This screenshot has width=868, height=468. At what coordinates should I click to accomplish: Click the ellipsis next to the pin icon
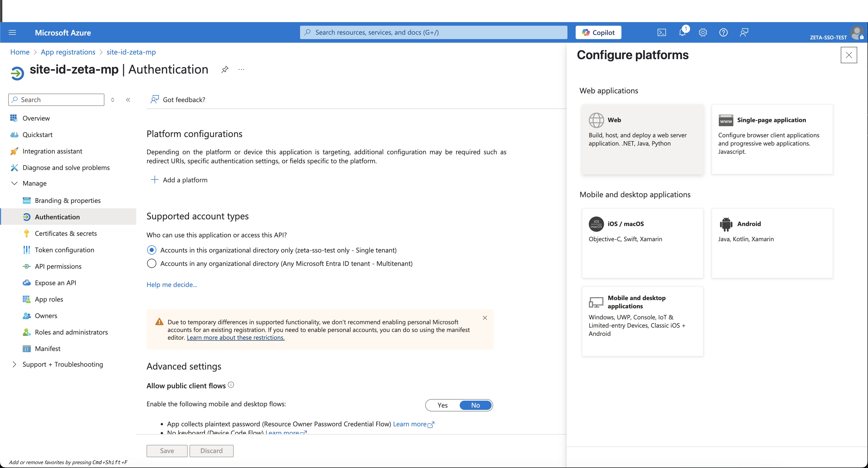(241, 69)
